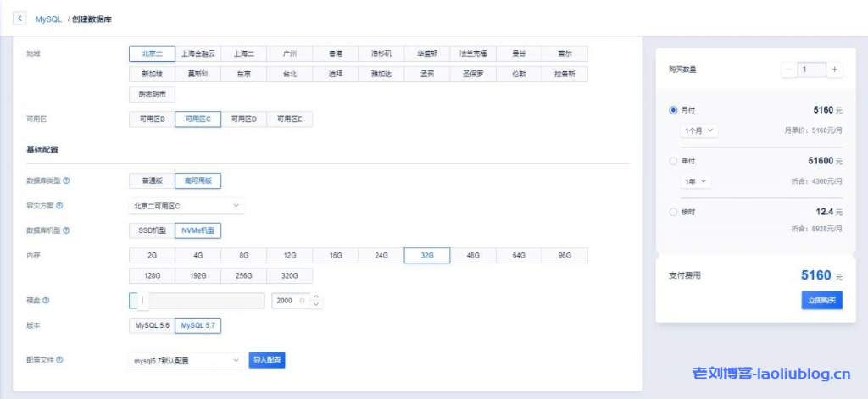This screenshot has height=399, width=868.
Task: Click the 导入配置 button
Action: point(266,361)
